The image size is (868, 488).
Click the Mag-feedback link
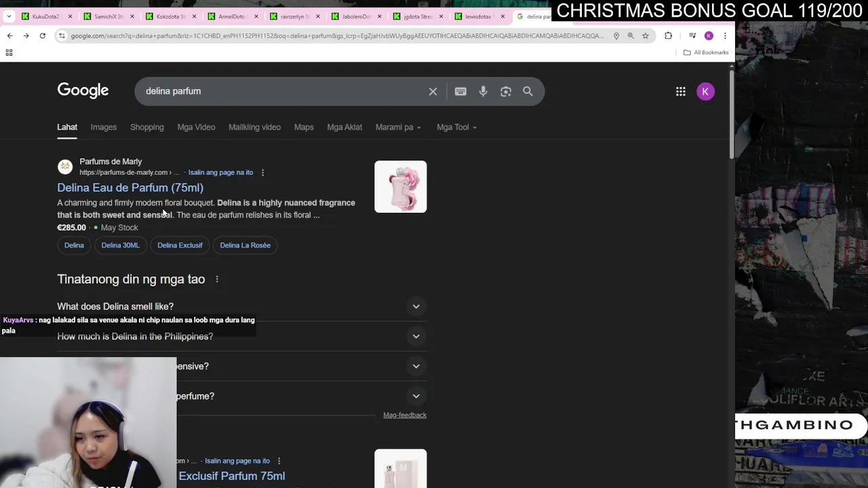point(405,415)
